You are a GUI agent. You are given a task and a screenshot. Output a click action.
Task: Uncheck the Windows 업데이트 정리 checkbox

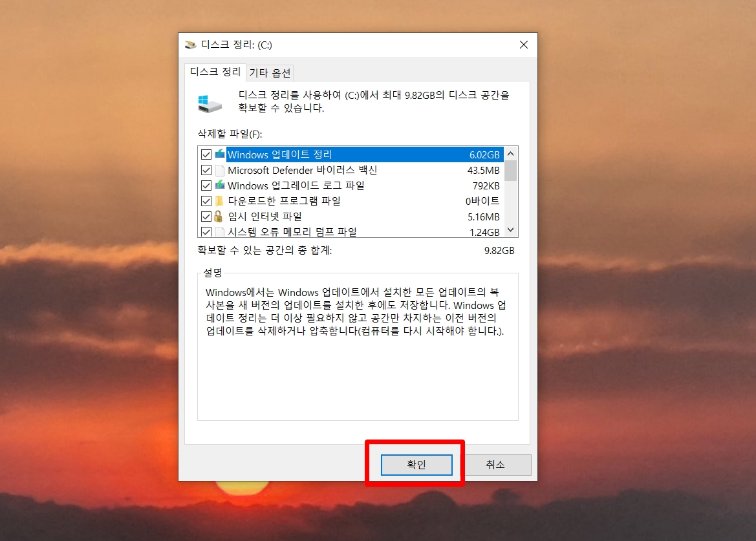pyautogui.click(x=206, y=154)
